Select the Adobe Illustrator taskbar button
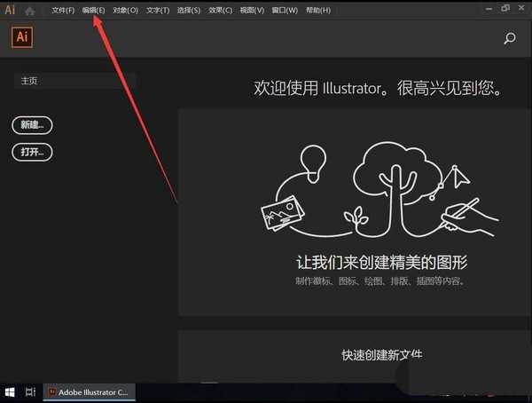 coord(88,391)
